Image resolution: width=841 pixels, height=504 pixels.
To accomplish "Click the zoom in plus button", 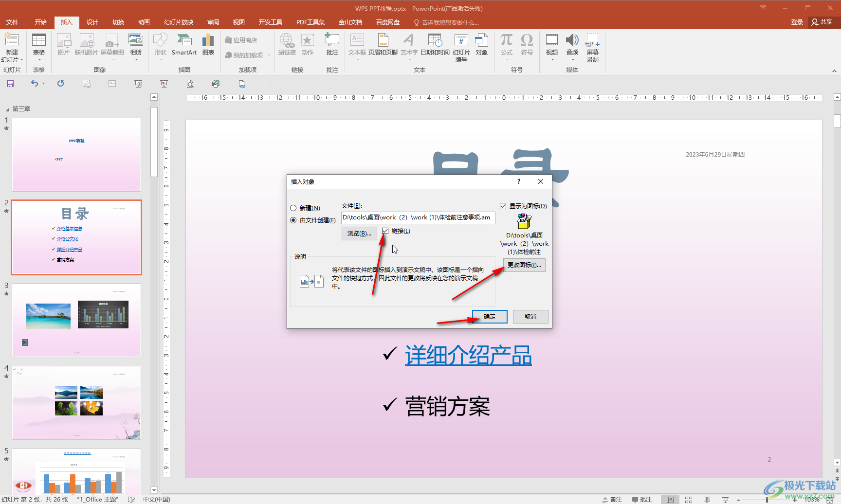I will (795, 500).
